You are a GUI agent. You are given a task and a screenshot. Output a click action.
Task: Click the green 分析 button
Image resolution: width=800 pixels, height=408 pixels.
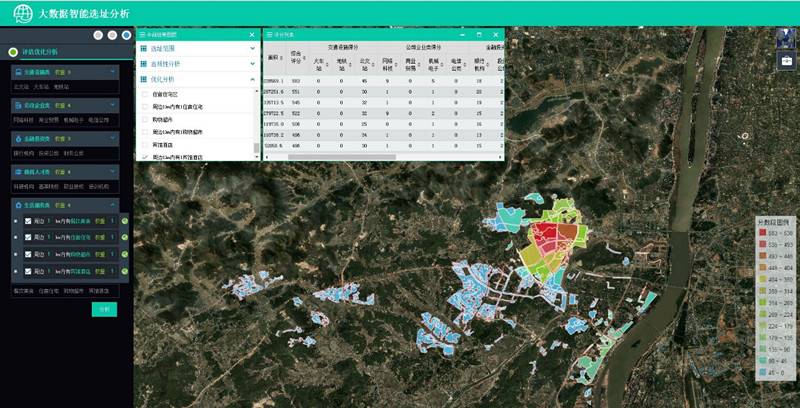[x=106, y=310]
